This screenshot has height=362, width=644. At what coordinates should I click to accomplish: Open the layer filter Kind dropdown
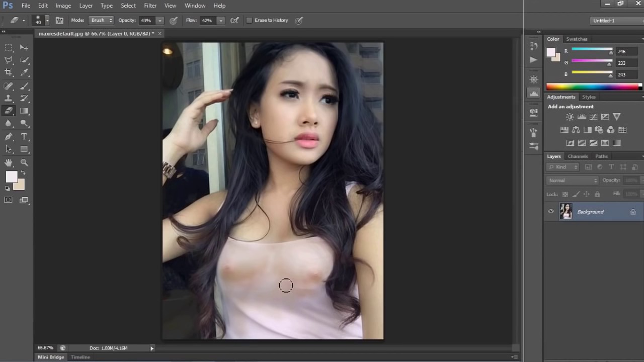click(563, 167)
